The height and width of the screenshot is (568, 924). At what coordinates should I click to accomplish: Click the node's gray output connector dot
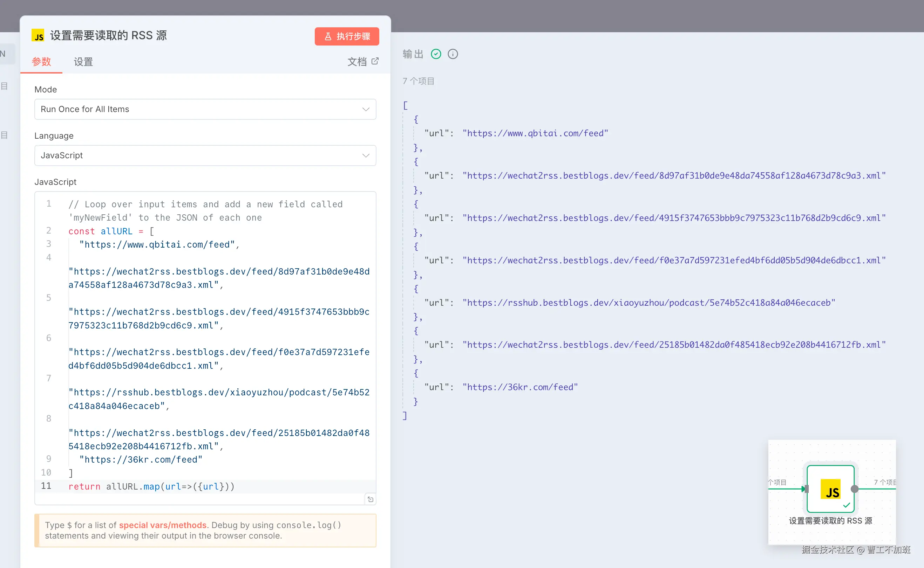point(855,489)
